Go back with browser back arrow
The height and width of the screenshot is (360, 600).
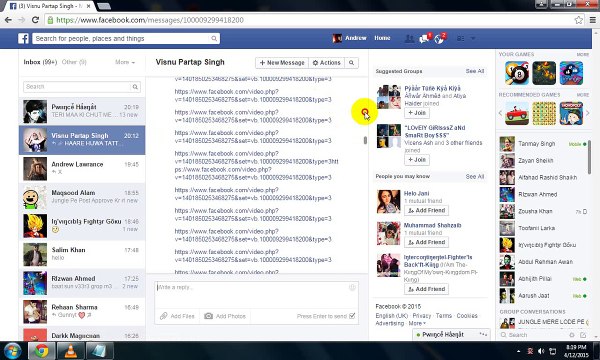[x=8, y=20]
